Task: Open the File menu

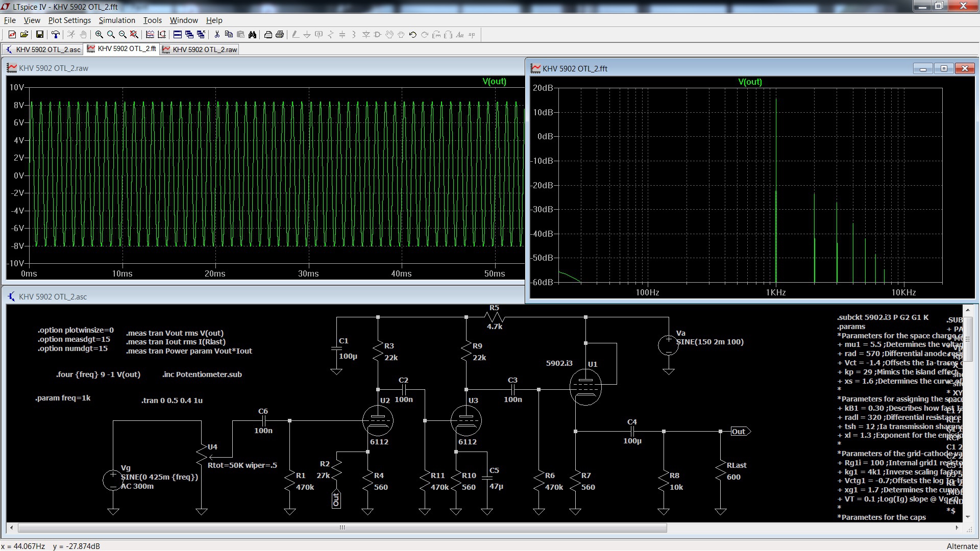Action: (10, 20)
